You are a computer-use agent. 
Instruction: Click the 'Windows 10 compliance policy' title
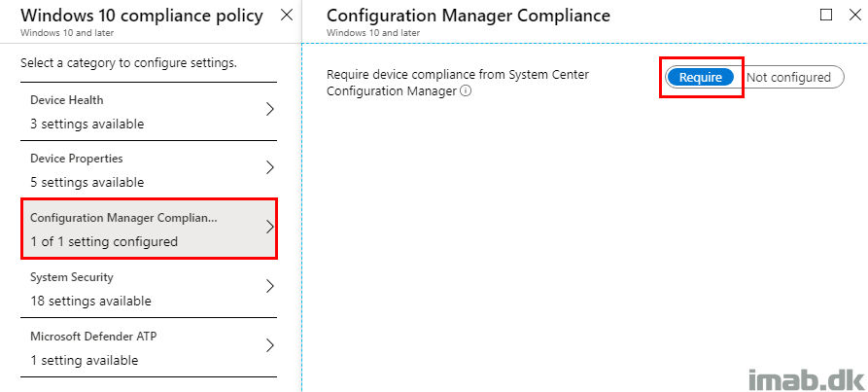142,16
